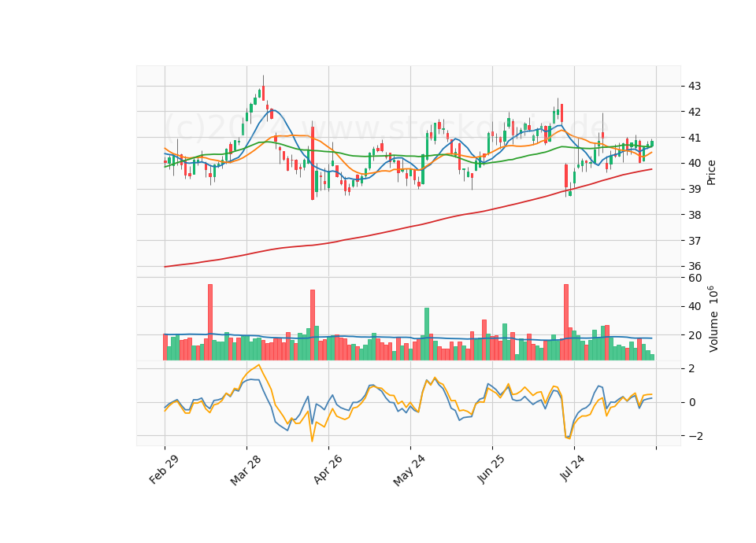Click the 42 price axis value
The image size is (756, 543).
point(695,112)
